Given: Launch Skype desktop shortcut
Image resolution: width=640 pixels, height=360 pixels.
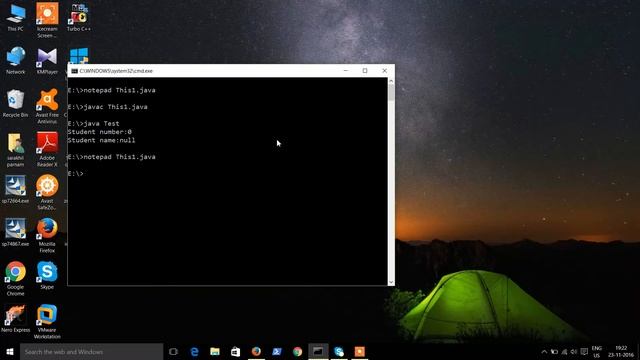Looking at the screenshot, I should pyautogui.click(x=47, y=276).
